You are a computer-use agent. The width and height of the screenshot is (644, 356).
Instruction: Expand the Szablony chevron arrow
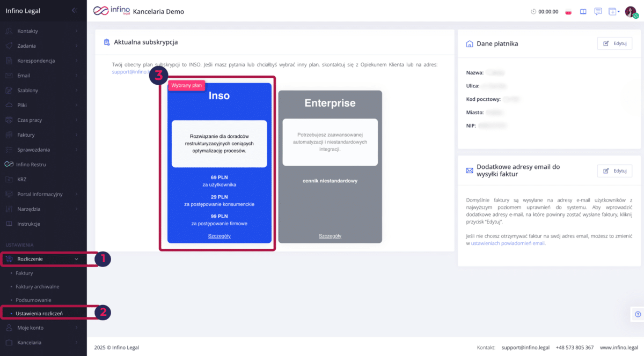click(x=77, y=91)
